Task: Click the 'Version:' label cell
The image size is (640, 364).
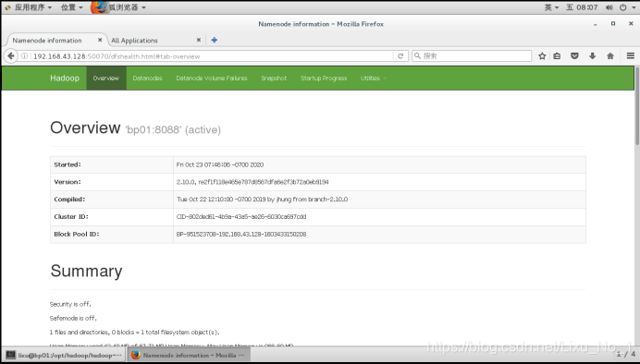Action: (x=112, y=182)
